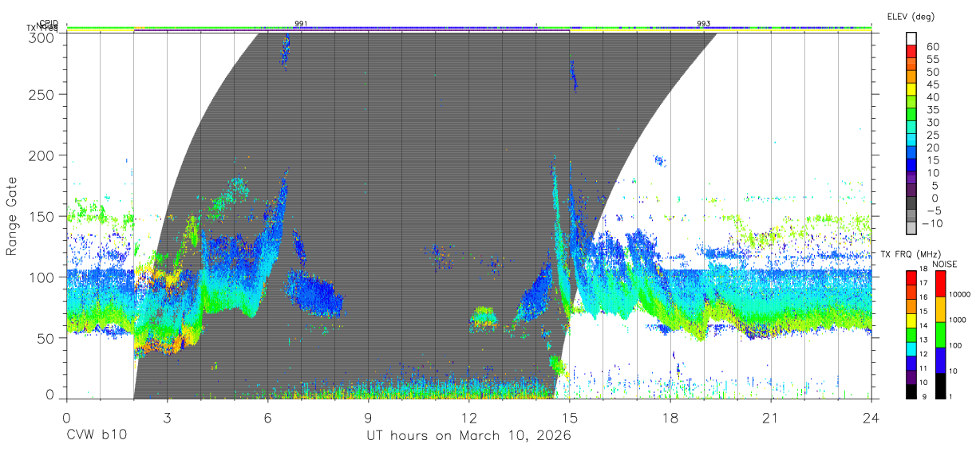Click the 100 tick on Range Gate axis

(x=41, y=277)
